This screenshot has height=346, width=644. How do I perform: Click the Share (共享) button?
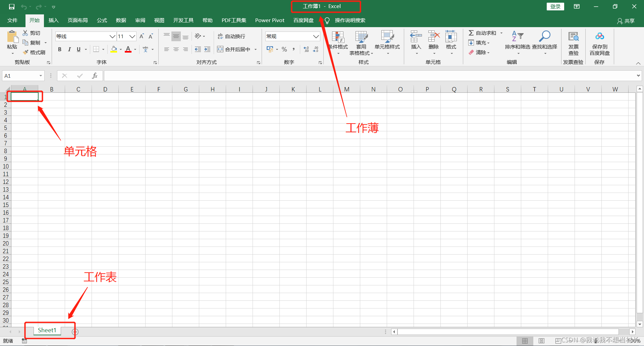click(x=626, y=21)
